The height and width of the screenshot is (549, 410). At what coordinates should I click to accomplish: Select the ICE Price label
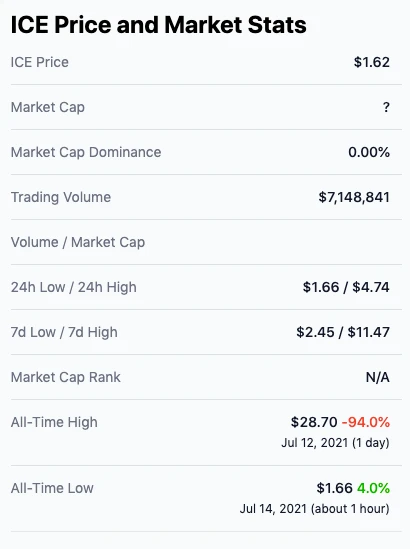[40, 62]
